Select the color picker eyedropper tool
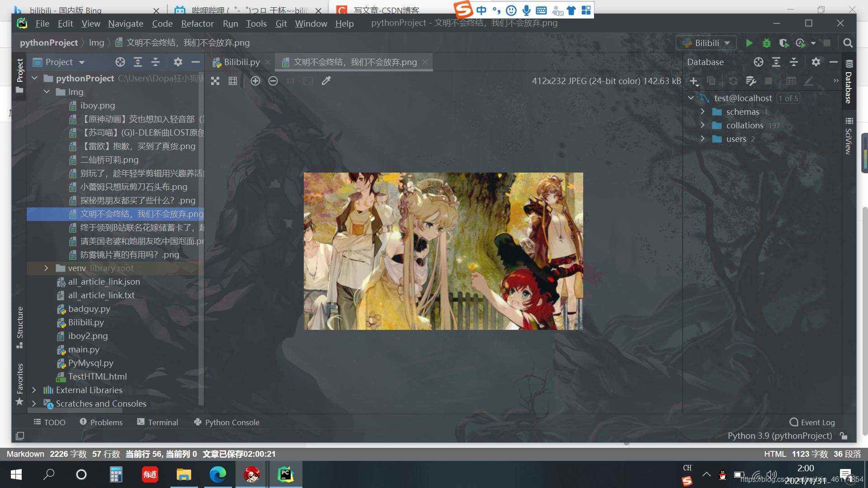 tap(326, 81)
